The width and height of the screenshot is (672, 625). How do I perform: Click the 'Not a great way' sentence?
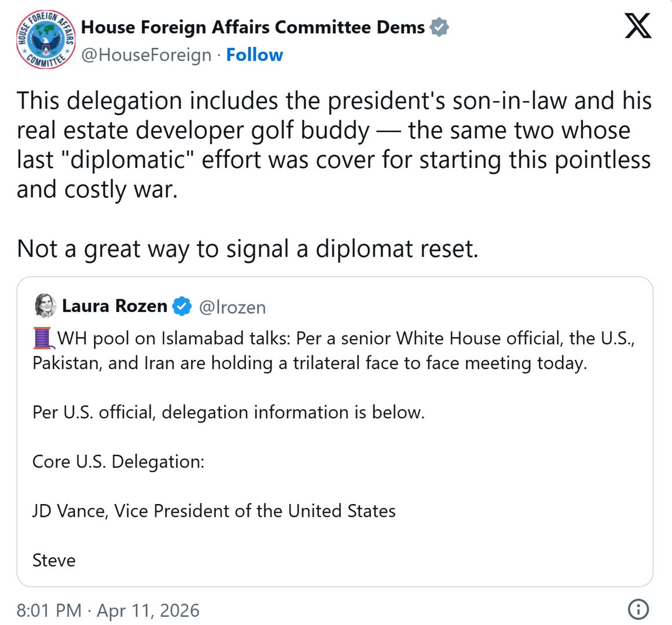pos(247,249)
